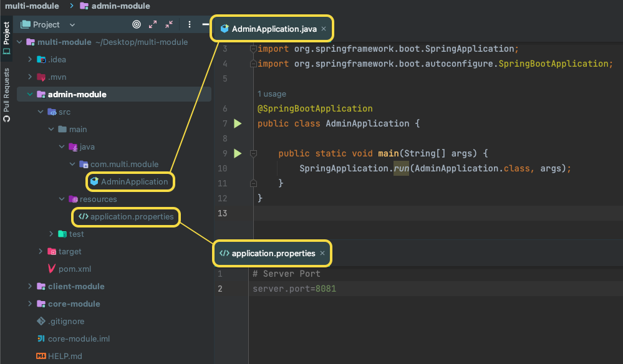Screen dimensions: 623x364
Task: Click the .idea folder icon
Action: [41, 60]
